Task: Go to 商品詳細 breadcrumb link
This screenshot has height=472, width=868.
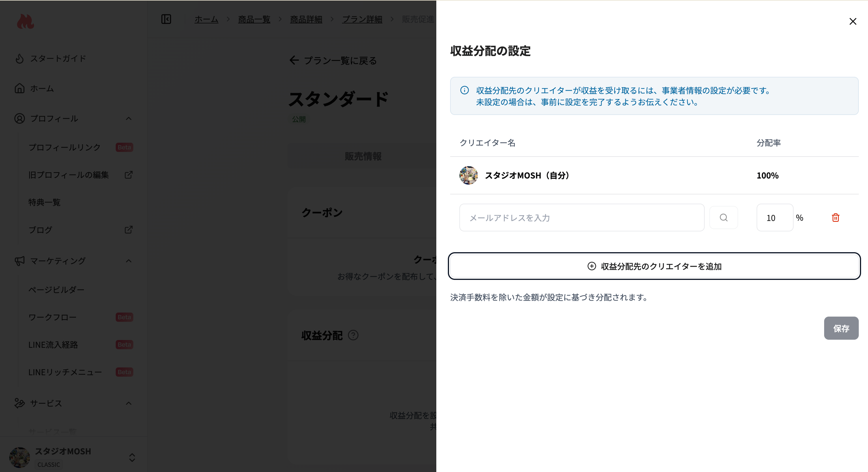Action: 306,19
